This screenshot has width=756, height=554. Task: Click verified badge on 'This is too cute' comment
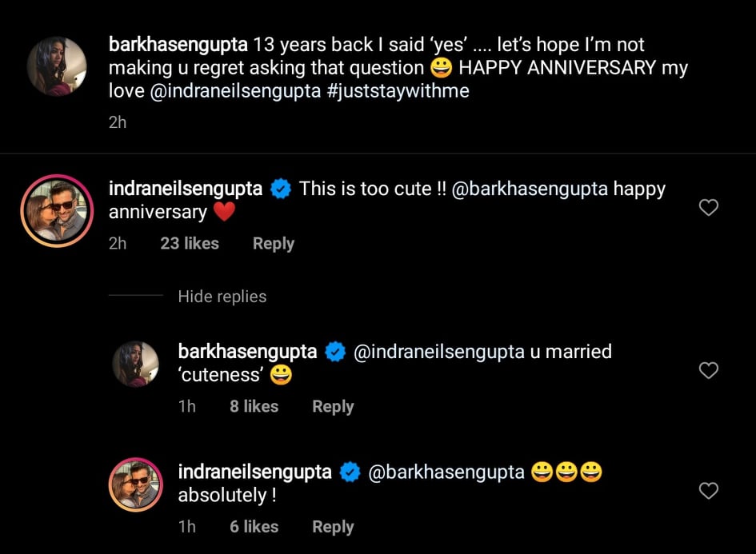pos(280,189)
